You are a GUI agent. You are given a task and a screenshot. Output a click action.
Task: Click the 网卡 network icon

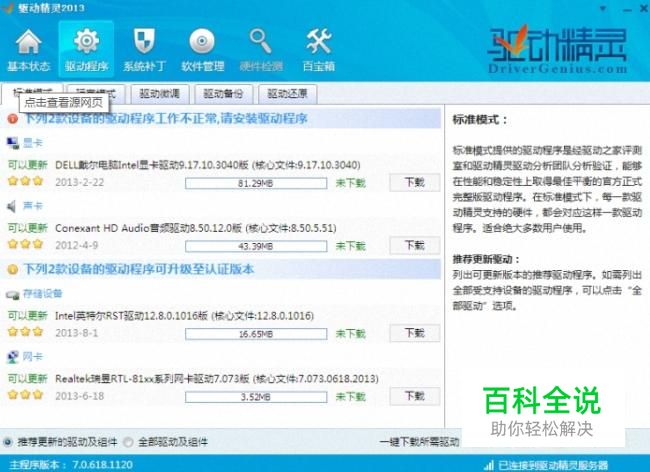click(x=13, y=357)
